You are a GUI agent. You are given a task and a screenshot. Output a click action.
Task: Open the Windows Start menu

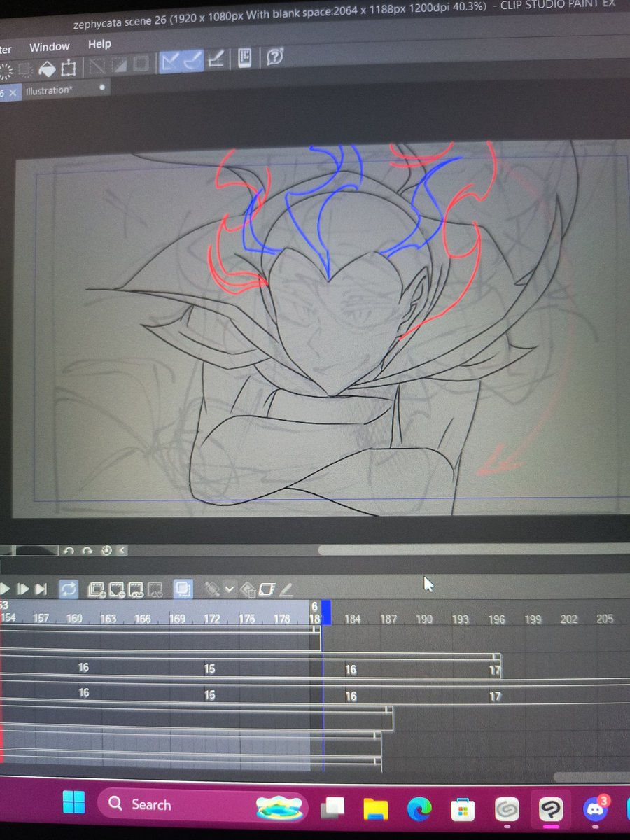[x=73, y=803]
